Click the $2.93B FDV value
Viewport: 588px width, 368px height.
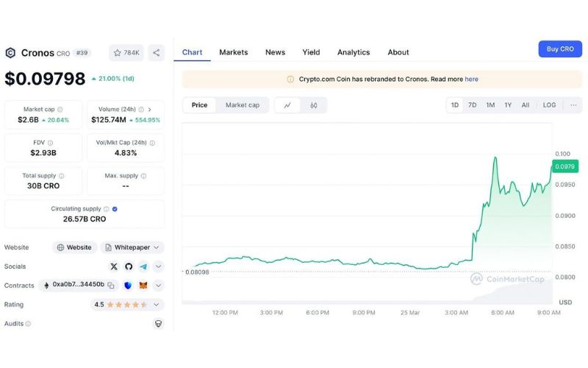click(x=43, y=153)
